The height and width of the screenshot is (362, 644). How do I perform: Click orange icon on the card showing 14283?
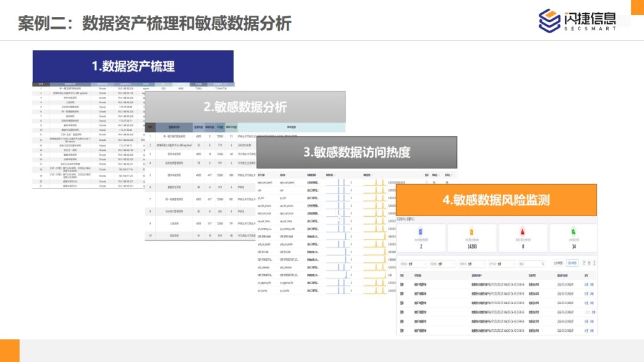[x=472, y=232]
